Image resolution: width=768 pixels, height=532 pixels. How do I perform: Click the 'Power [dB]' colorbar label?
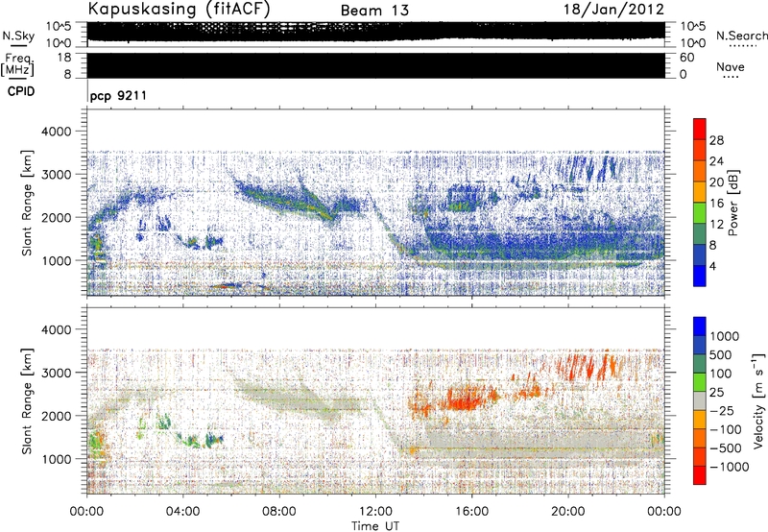(732, 203)
